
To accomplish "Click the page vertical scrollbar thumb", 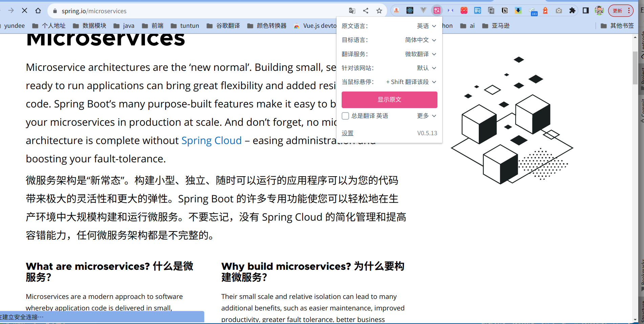I will pyautogui.click(x=635, y=68).
